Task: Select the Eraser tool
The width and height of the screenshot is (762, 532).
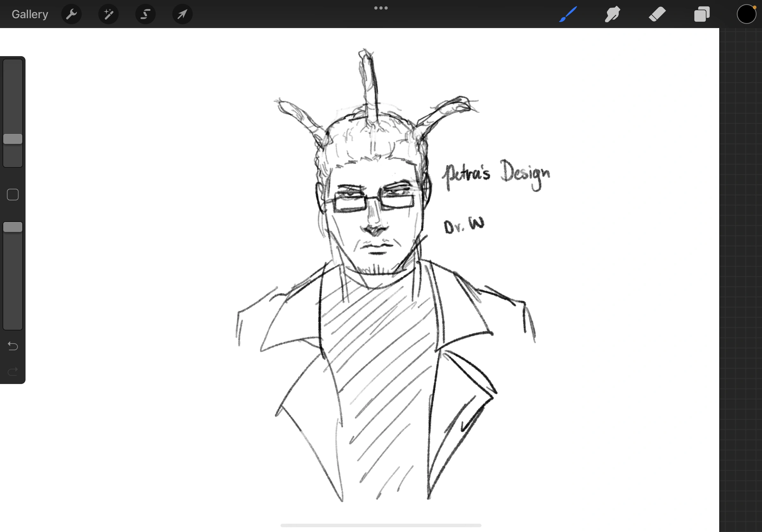Action: coord(657,14)
